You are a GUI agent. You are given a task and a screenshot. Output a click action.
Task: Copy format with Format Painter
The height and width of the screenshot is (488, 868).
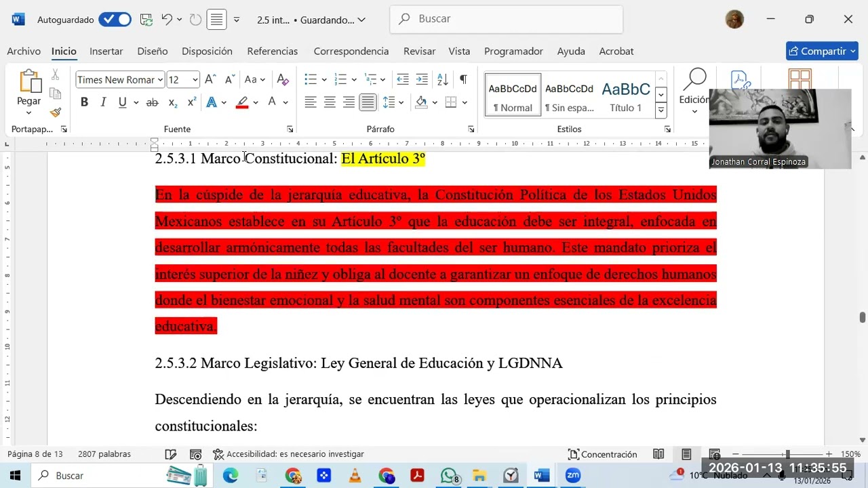tap(56, 113)
